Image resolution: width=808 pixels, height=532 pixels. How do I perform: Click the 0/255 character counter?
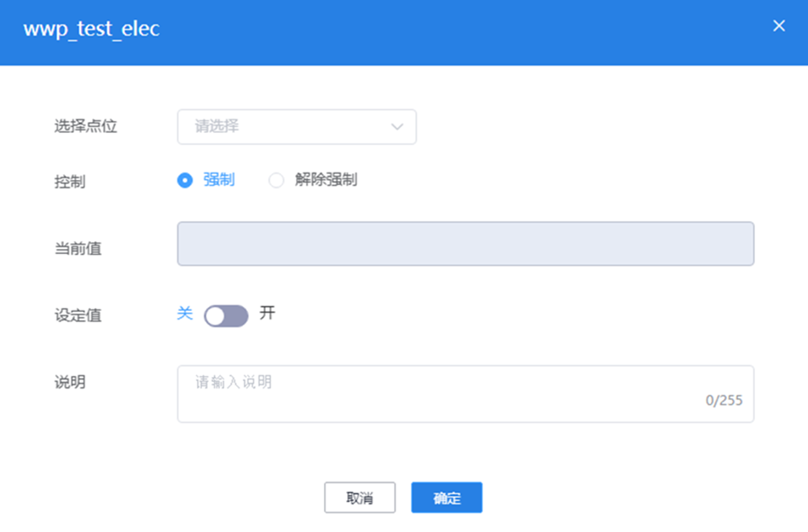pos(724,400)
